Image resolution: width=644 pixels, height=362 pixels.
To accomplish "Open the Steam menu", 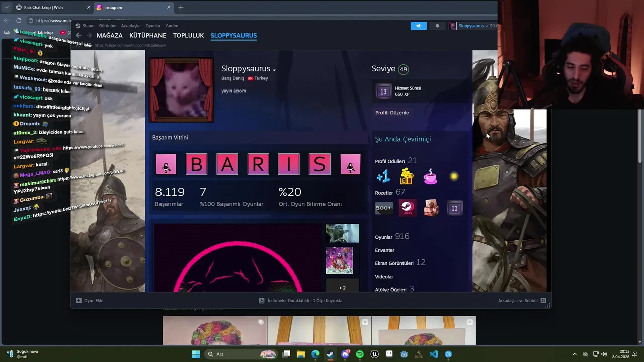I will pyautogui.click(x=86, y=26).
